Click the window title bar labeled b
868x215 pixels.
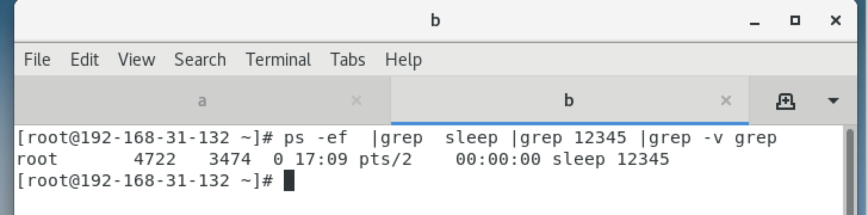pyautogui.click(x=435, y=21)
